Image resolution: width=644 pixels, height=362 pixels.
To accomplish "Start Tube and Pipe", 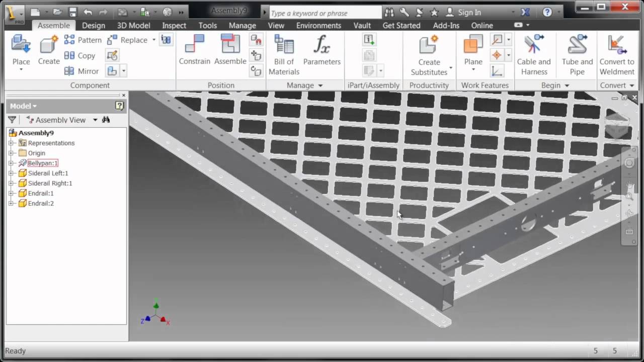I will coord(577,55).
